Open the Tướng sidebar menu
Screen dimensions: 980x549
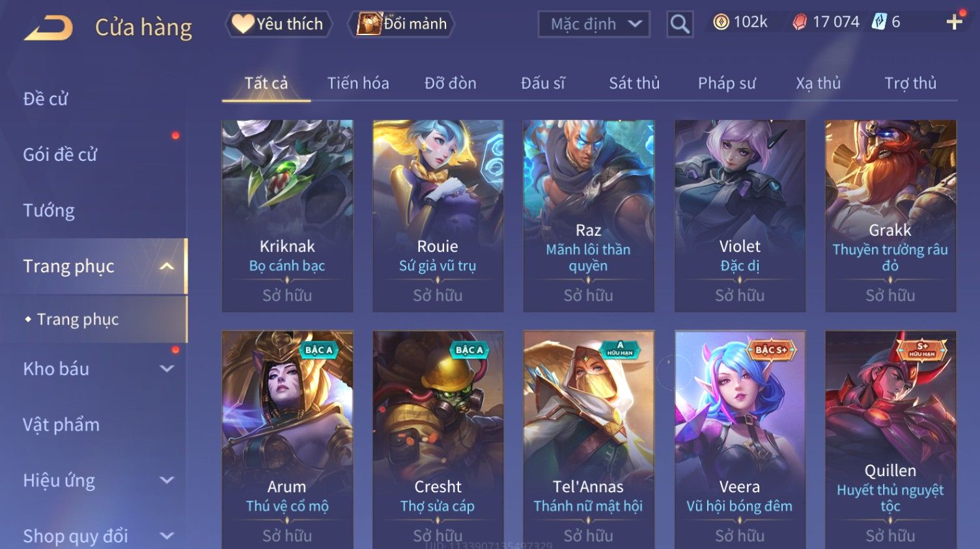click(x=49, y=210)
